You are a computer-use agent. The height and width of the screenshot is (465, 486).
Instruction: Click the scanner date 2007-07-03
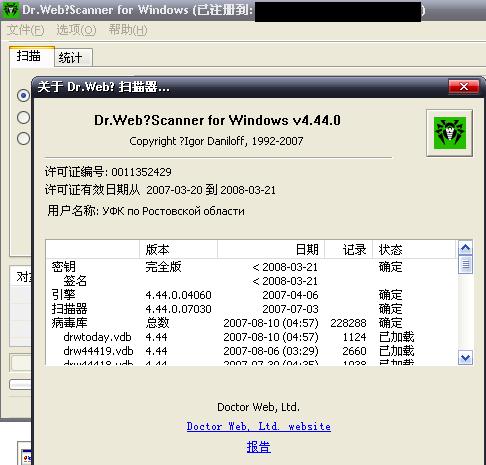[290, 309]
